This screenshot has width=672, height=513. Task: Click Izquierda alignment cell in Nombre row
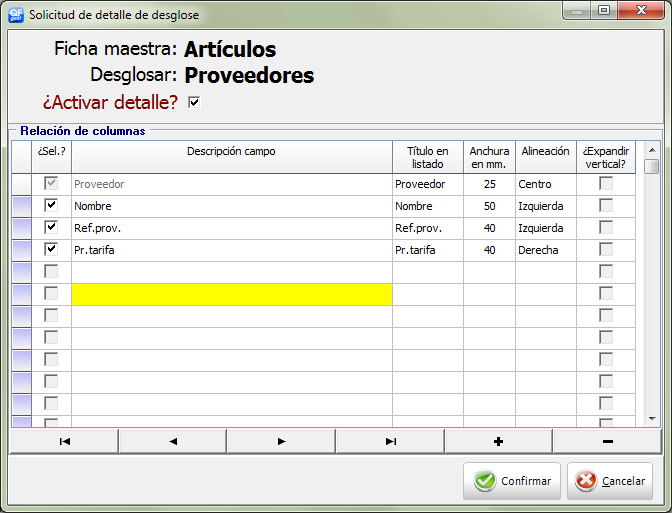[x=546, y=206]
